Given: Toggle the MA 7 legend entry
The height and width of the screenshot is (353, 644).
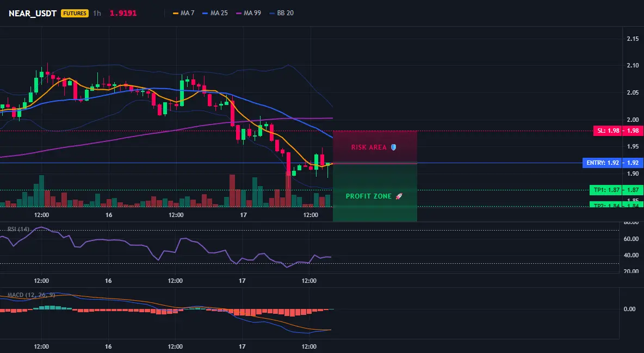Looking at the screenshot, I should pos(184,13).
